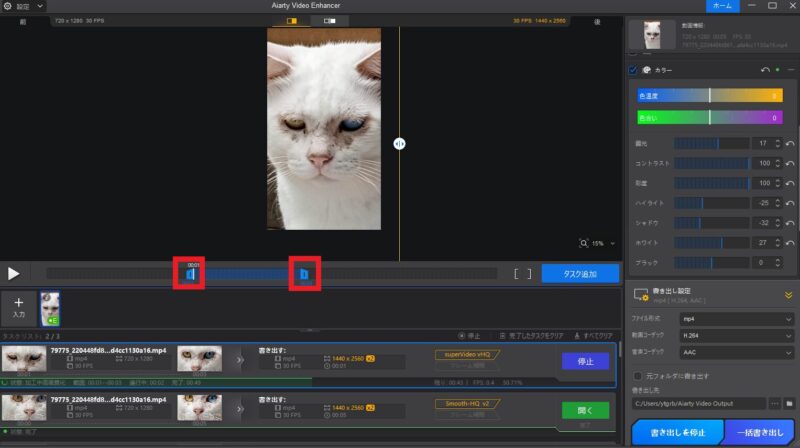Open the 設定 menu in title bar
Screen dimensions: 800x448
24,6
